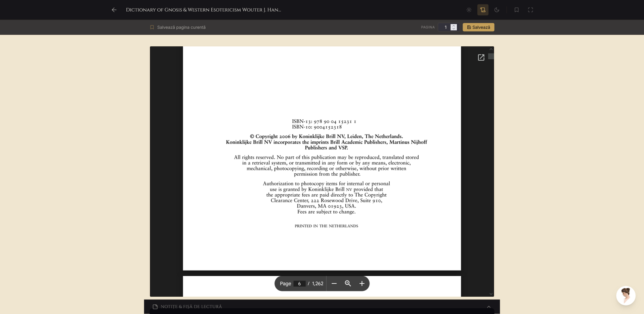The image size is (644, 314).
Task: Zoom out with minus icon
Action: coord(334,283)
